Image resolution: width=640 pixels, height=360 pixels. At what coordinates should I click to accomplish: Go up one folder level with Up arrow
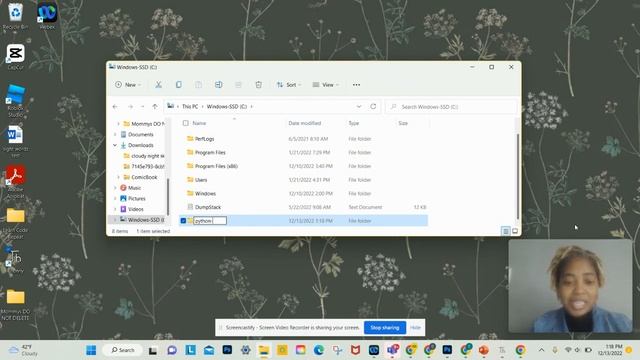pyautogui.click(x=155, y=107)
